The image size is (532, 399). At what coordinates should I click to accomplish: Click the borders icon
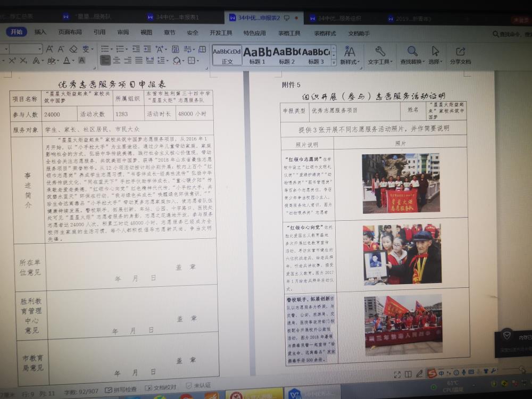tap(192, 61)
